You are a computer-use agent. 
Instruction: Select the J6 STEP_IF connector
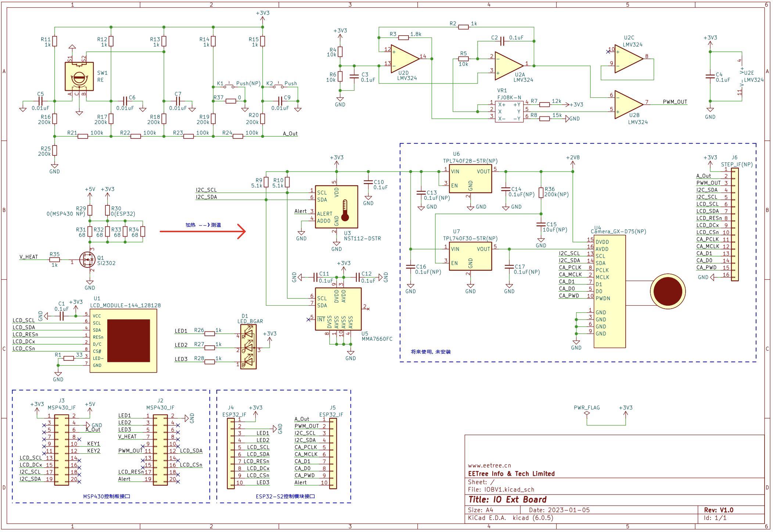(x=735, y=224)
